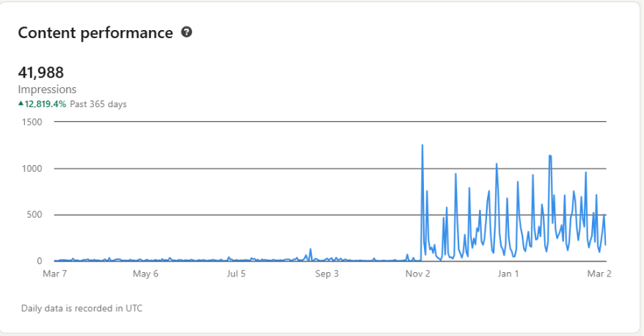Image resolution: width=644 pixels, height=336 pixels.
Task: Click the May 6 date label
Action: [x=145, y=274]
